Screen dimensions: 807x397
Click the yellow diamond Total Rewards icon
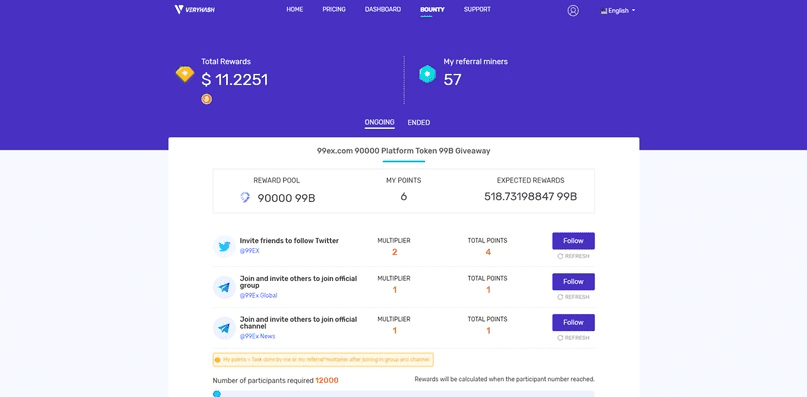(x=185, y=74)
